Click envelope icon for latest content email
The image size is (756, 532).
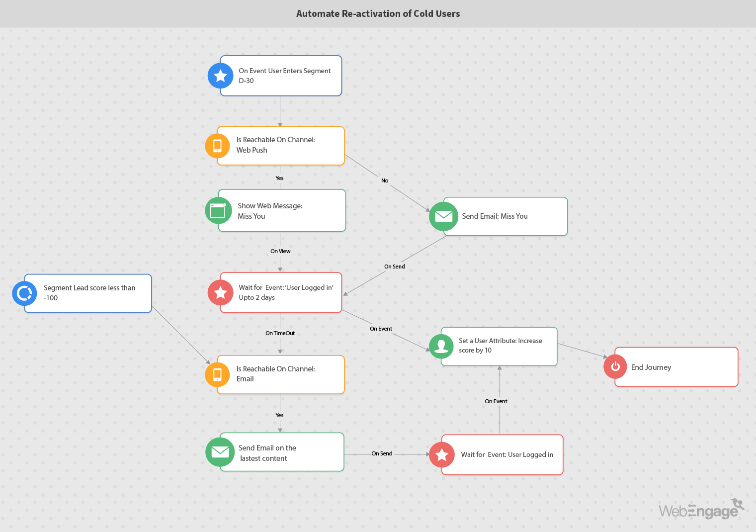coord(220,452)
